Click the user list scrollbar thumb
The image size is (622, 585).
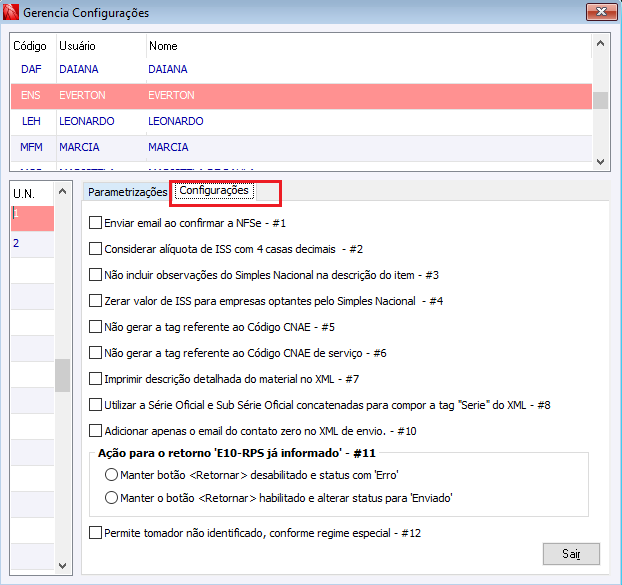click(x=601, y=100)
